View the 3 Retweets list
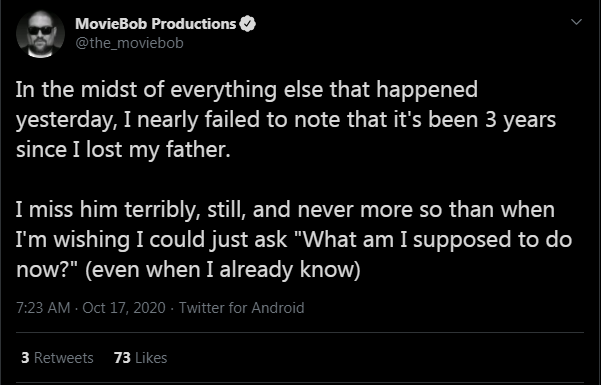Image resolution: width=601 pixels, height=385 pixels. 57,357
